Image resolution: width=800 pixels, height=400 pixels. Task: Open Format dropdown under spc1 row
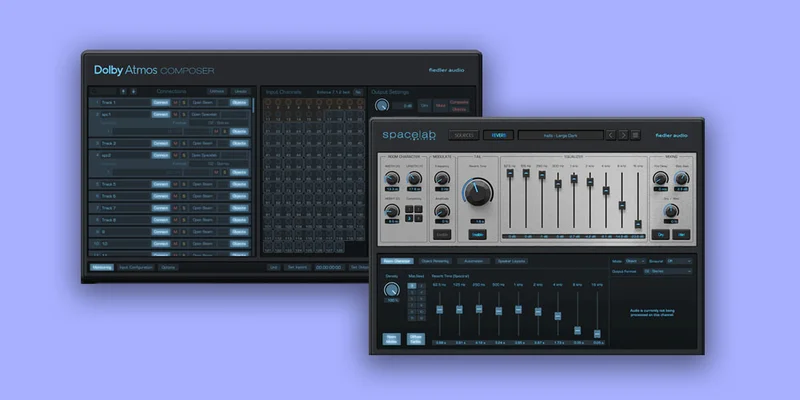[x=219, y=123]
